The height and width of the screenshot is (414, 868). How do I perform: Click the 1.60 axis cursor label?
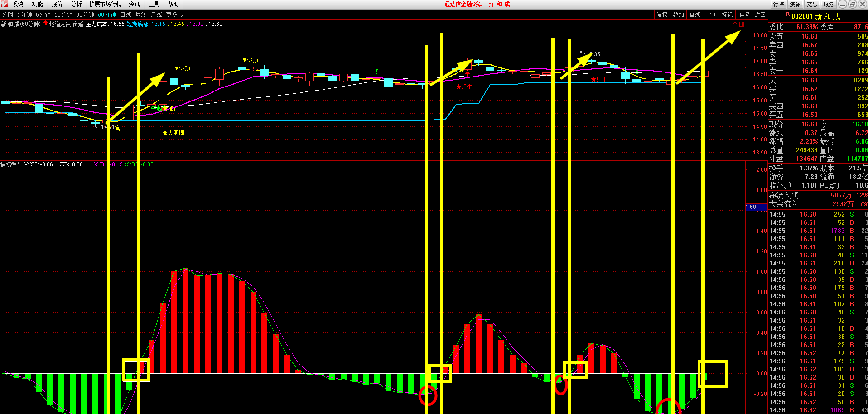click(757, 207)
